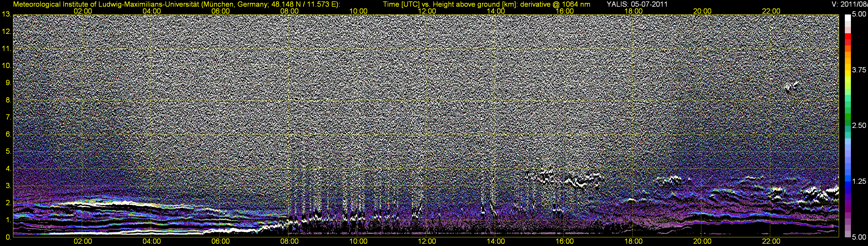Pick the 13 km height axis label
This screenshot has height=246, width=868.
[x=6, y=14]
